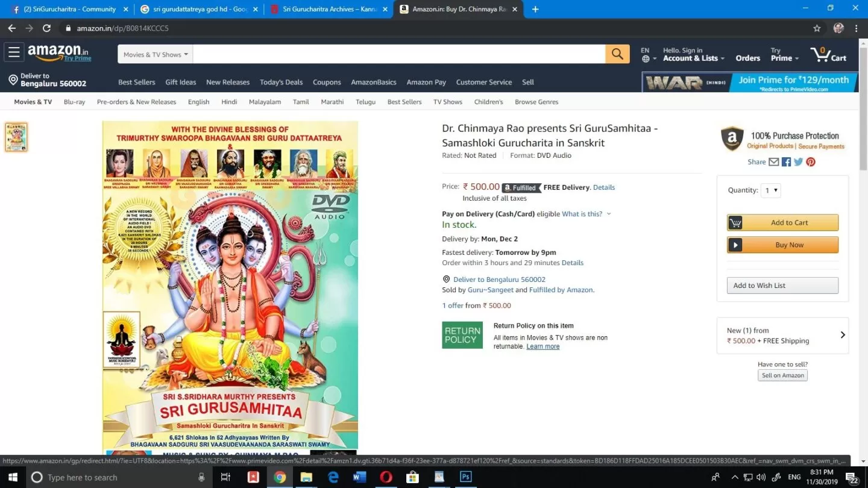The height and width of the screenshot is (488, 868).
Task: Bookmark this page with the star
Action: (817, 28)
